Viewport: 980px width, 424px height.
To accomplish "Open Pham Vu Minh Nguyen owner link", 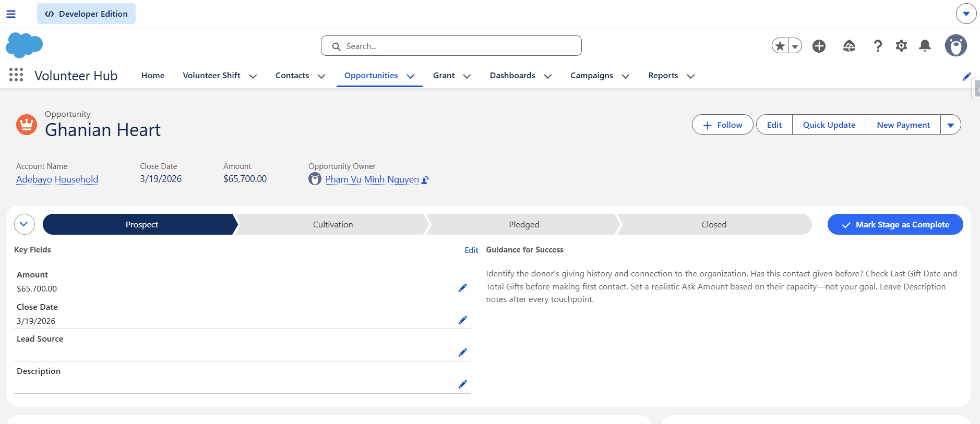I will click(x=372, y=179).
